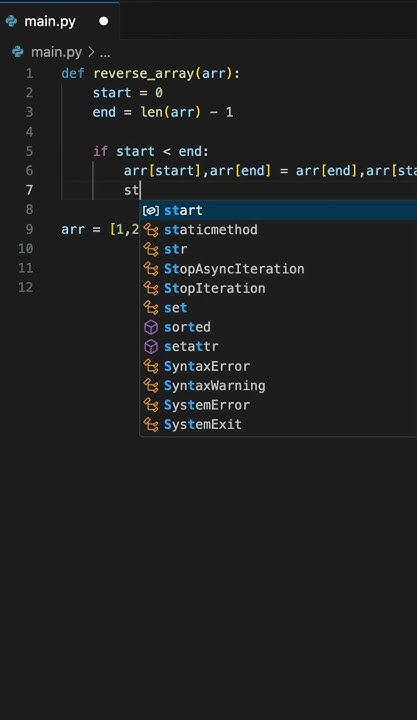The width and height of the screenshot is (417, 720).
Task: Click the class icon beside 'SystemExit'
Action: tap(151, 425)
